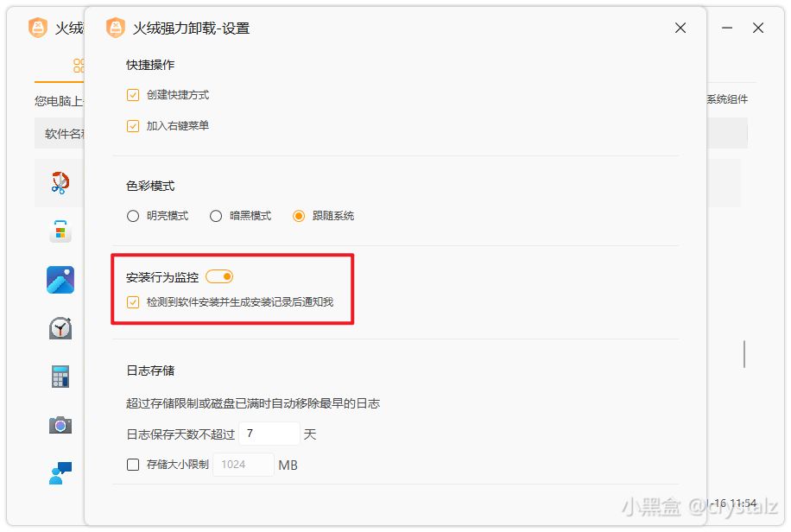Close the main Huorong window
Screen dimensions: 791x532
click(x=758, y=28)
